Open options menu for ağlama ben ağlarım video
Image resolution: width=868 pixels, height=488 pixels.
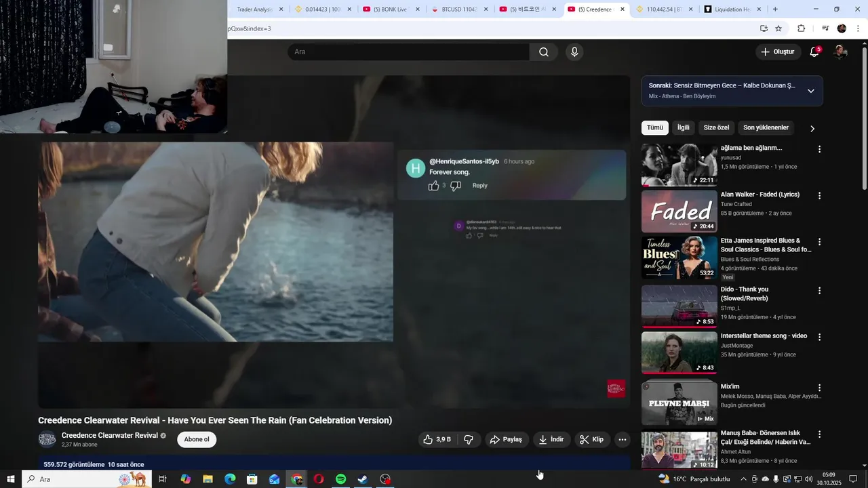819,149
